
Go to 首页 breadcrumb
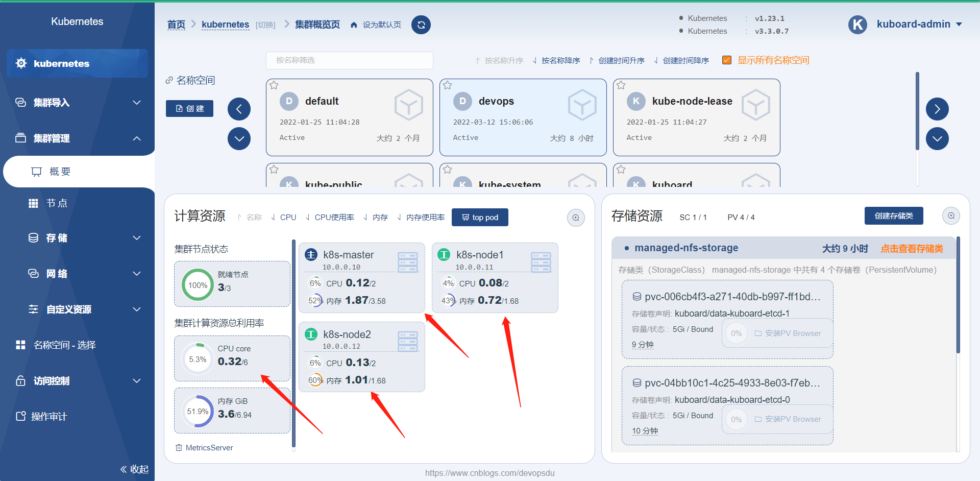click(176, 25)
